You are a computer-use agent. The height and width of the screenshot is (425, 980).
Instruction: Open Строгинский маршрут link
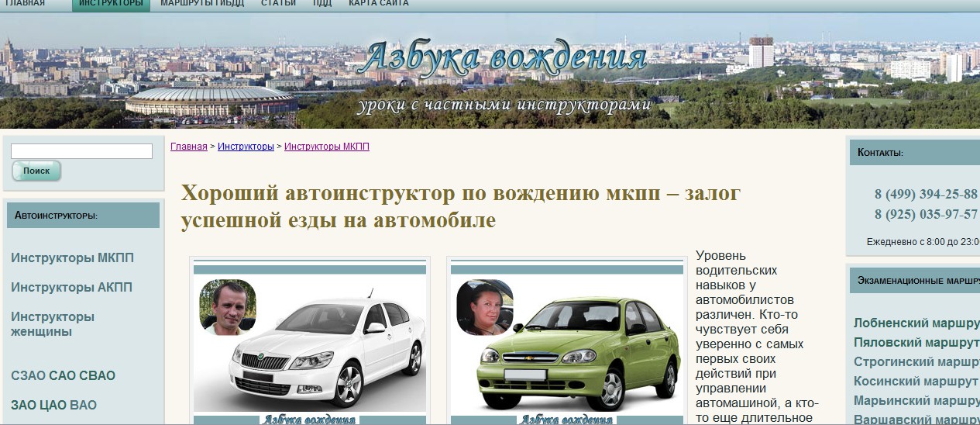916,361
